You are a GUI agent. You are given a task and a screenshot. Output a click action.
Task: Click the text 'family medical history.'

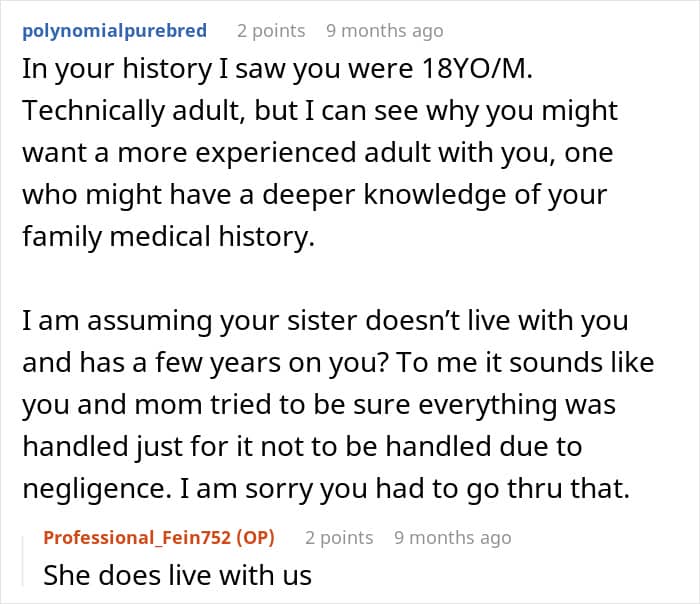[168, 237]
